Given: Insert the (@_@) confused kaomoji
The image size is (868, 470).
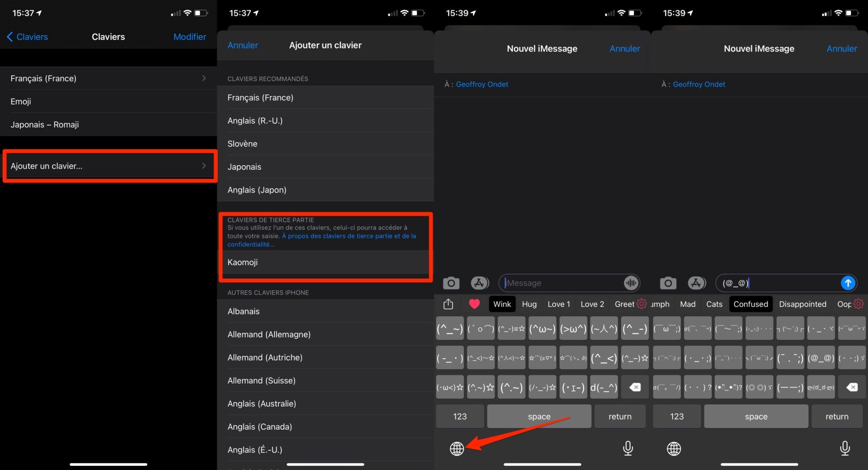Looking at the screenshot, I should point(821,358).
